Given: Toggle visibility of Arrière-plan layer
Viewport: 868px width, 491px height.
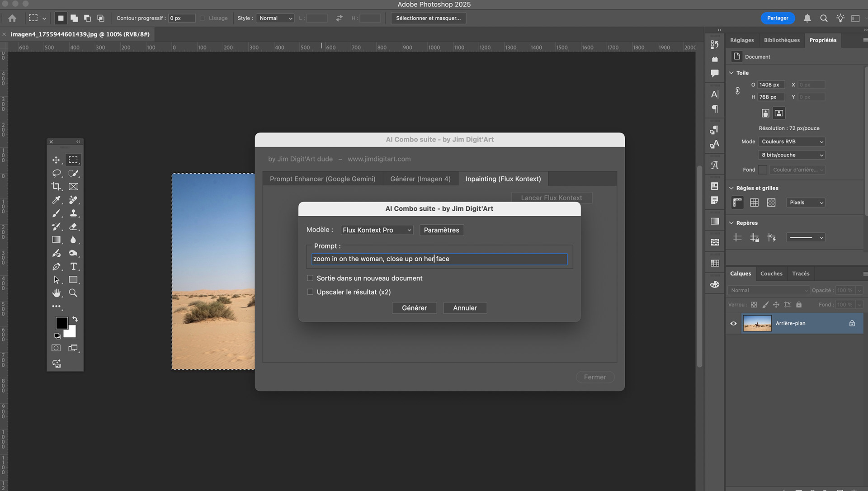Looking at the screenshot, I should tap(733, 323).
